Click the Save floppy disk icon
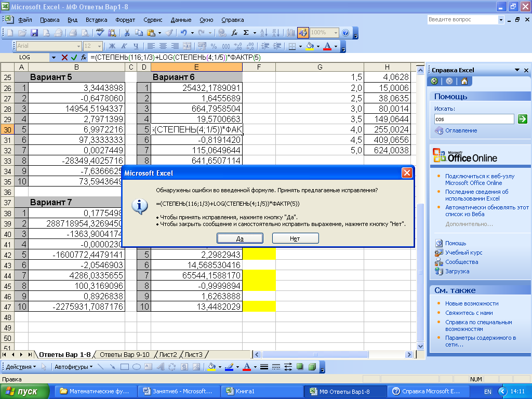The height and width of the screenshot is (399, 532). click(x=34, y=33)
